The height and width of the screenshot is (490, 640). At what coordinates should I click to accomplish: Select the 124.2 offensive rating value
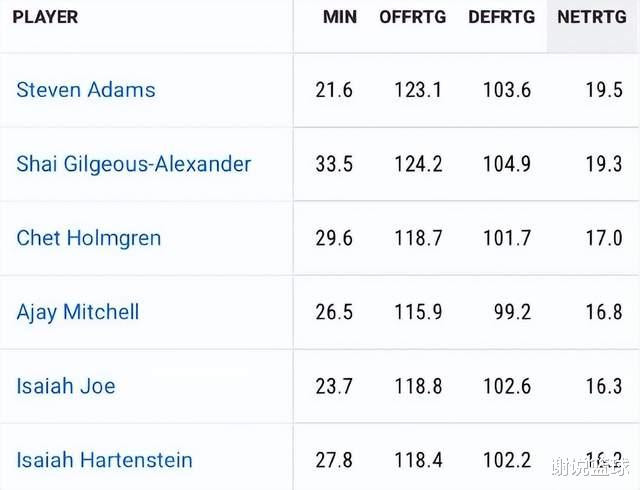click(418, 164)
